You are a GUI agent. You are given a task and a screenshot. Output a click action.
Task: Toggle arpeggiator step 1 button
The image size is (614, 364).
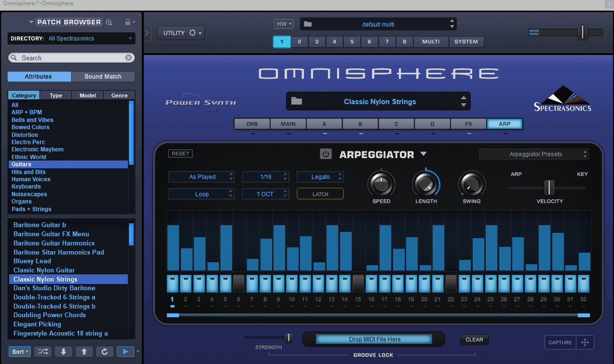point(173,283)
